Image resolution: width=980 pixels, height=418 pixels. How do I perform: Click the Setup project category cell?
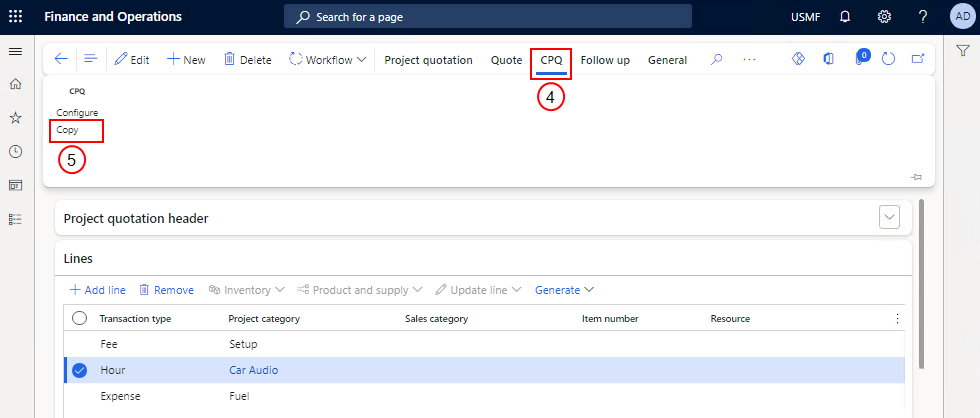click(243, 344)
